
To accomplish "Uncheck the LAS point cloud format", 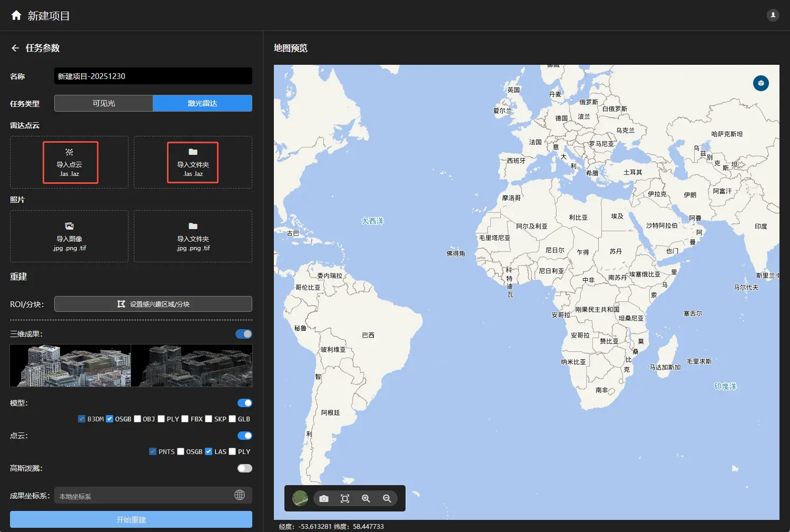I will [x=209, y=451].
